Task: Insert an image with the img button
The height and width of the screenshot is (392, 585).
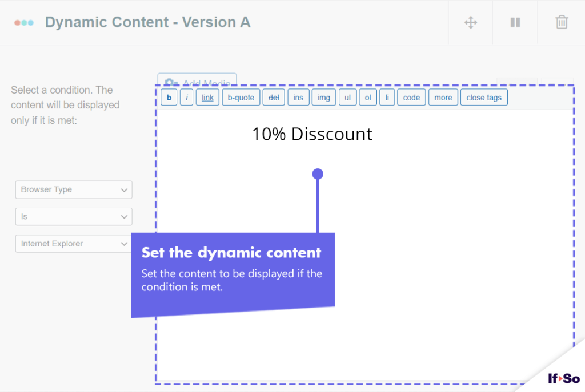Action: coord(324,98)
